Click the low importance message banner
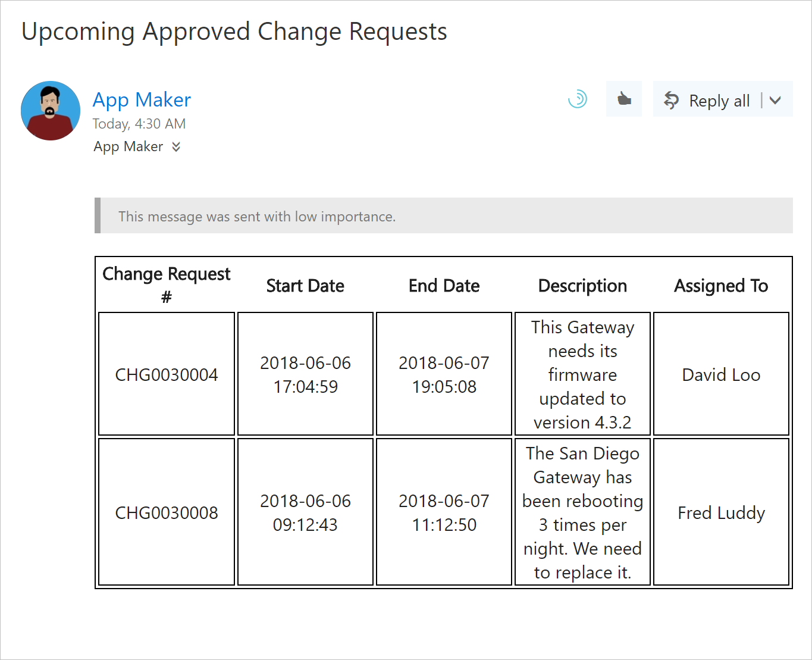812x660 pixels. (443, 216)
